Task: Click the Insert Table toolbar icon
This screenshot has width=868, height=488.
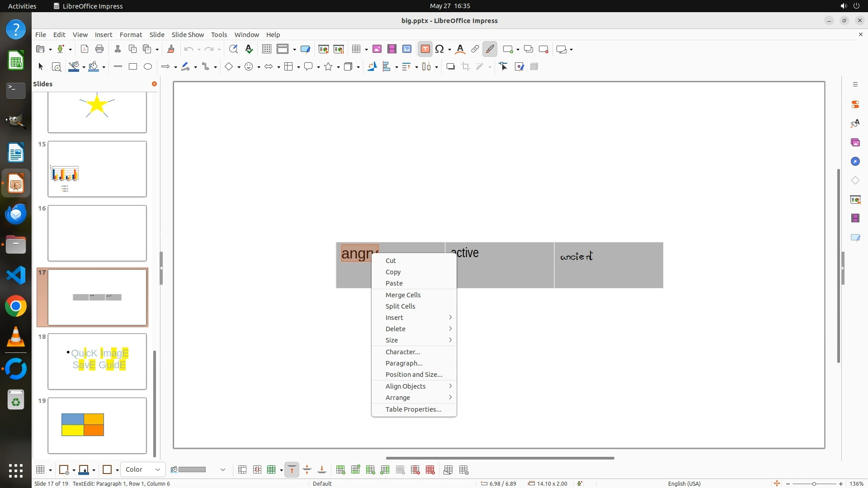Action: pos(356,49)
